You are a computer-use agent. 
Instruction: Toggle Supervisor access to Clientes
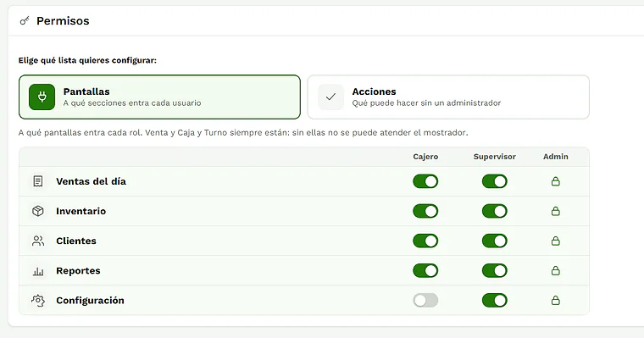[x=495, y=241]
